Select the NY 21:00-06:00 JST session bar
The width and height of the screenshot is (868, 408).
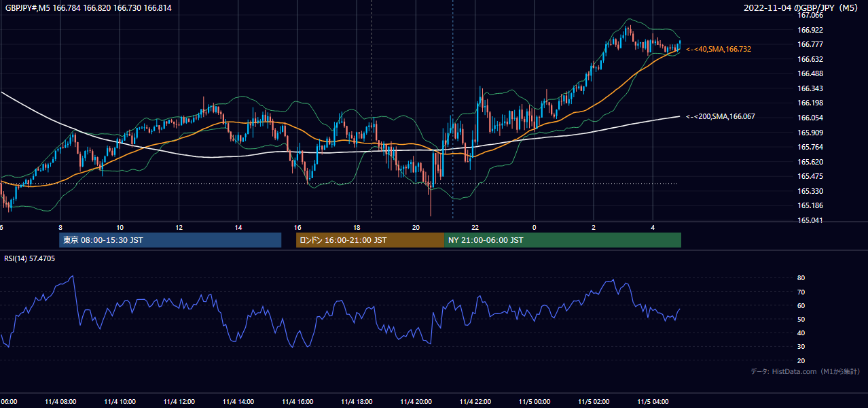coord(562,240)
